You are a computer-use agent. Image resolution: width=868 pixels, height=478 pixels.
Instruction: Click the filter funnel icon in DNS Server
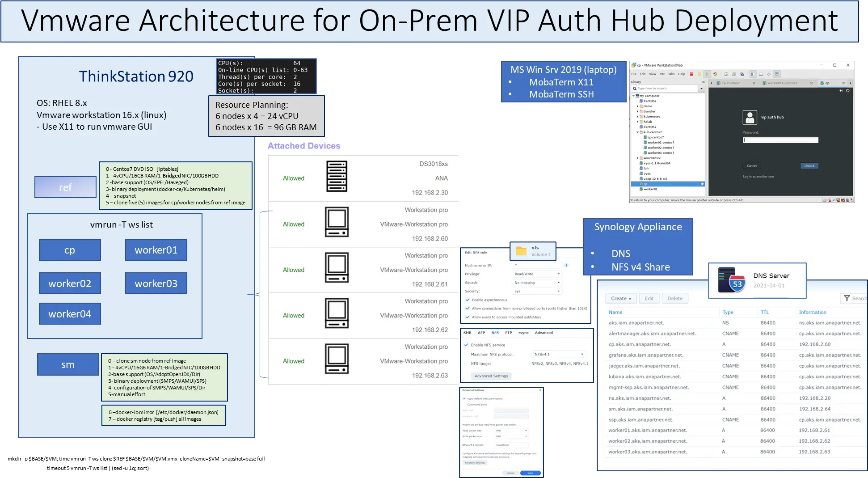[x=847, y=298]
